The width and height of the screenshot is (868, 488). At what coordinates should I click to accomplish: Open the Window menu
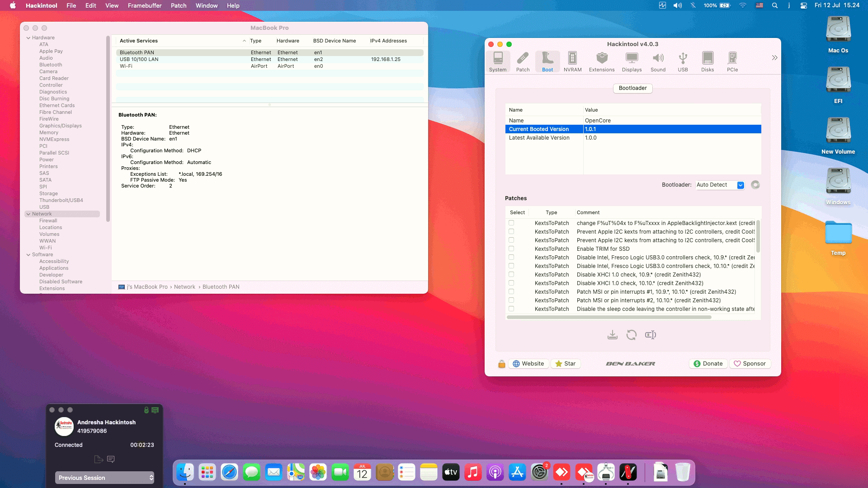(x=207, y=5)
